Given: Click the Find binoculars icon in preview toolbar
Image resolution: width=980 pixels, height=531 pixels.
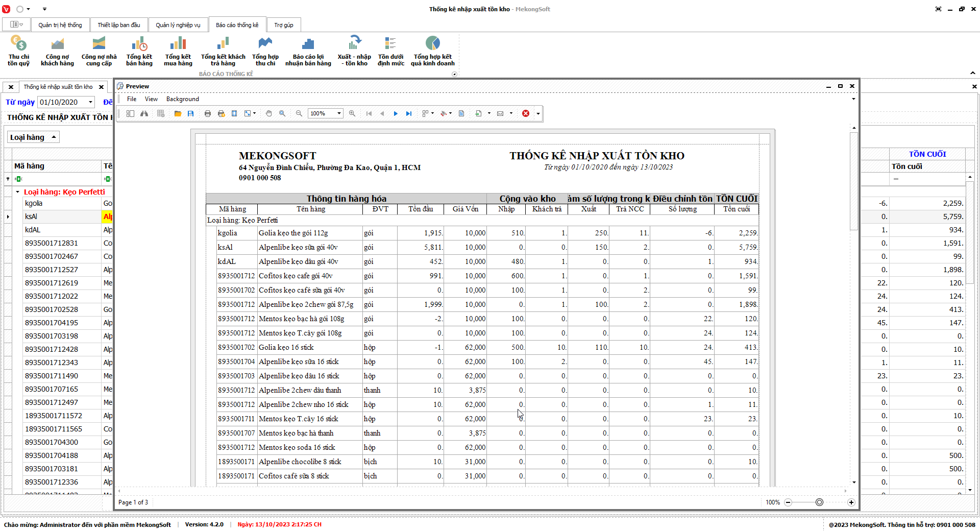Looking at the screenshot, I should pos(144,113).
